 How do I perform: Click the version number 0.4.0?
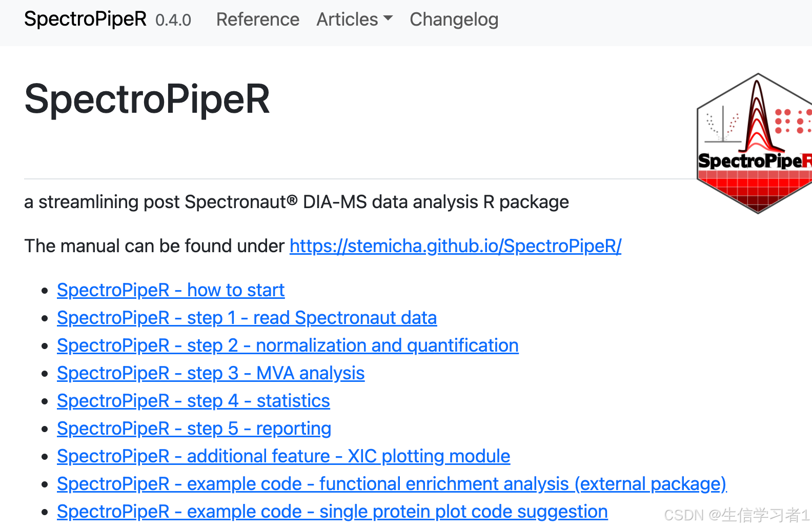click(x=173, y=21)
